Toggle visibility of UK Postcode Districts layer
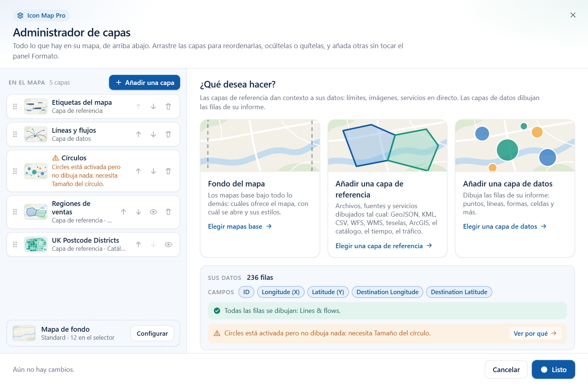Screen dimensions: 588x385 tap(168, 244)
